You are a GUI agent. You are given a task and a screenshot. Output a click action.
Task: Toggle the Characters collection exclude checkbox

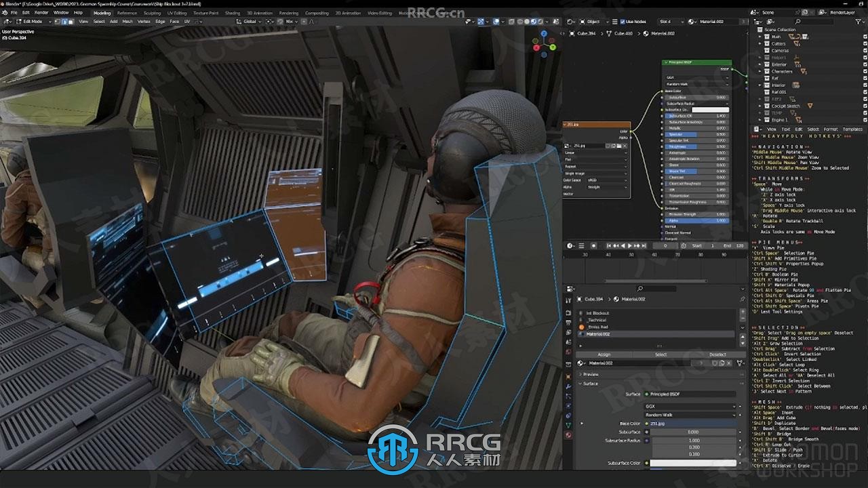click(865, 71)
